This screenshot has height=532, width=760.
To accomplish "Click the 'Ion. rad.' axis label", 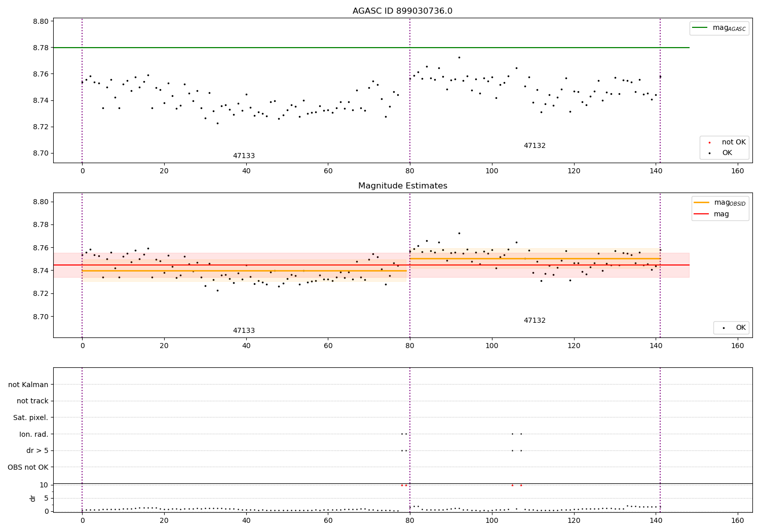I will [34, 434].
